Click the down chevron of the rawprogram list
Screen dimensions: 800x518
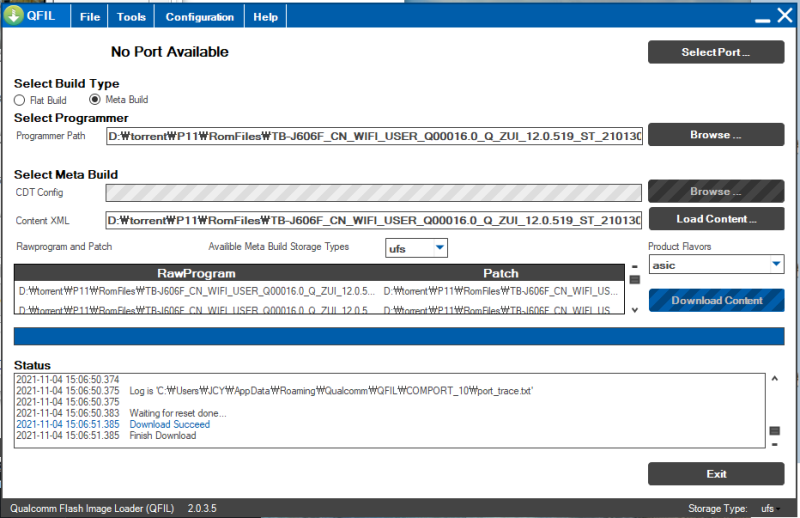click(x=635, y=310)
